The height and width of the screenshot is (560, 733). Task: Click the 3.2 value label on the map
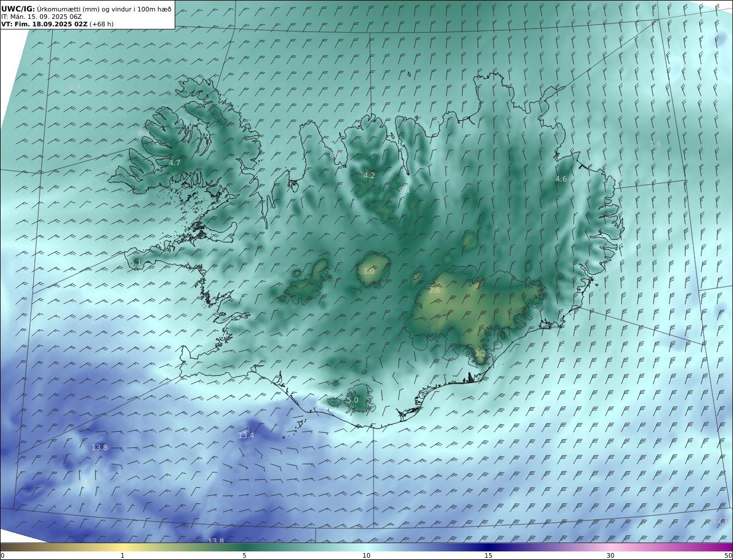click(x=480, y=353)
